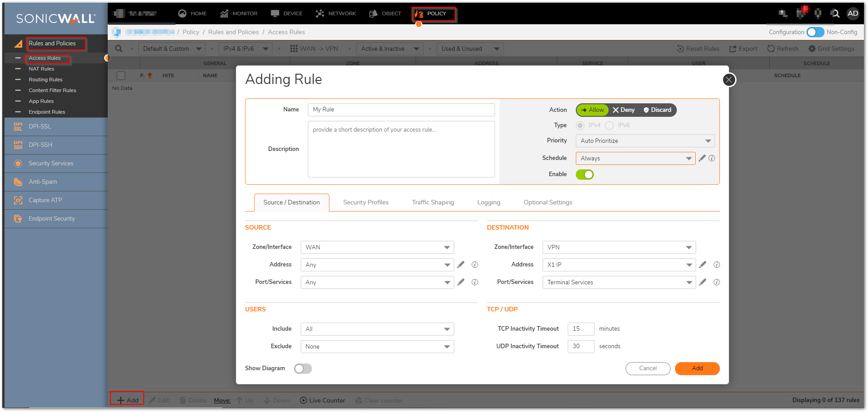Viewport: 868px width, 412px height.
Task: Click the Refresh icon in toolbar
Action: point(771,49)
